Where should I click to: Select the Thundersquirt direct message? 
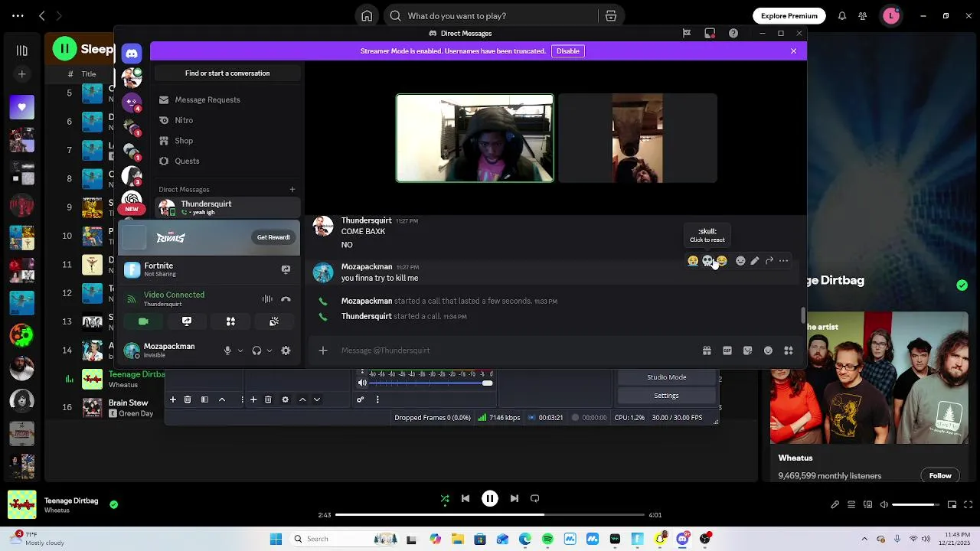227,207
